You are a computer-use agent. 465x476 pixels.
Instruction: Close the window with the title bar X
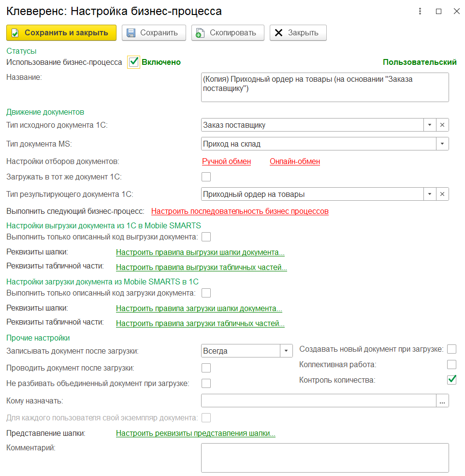[x=456, y=11]
